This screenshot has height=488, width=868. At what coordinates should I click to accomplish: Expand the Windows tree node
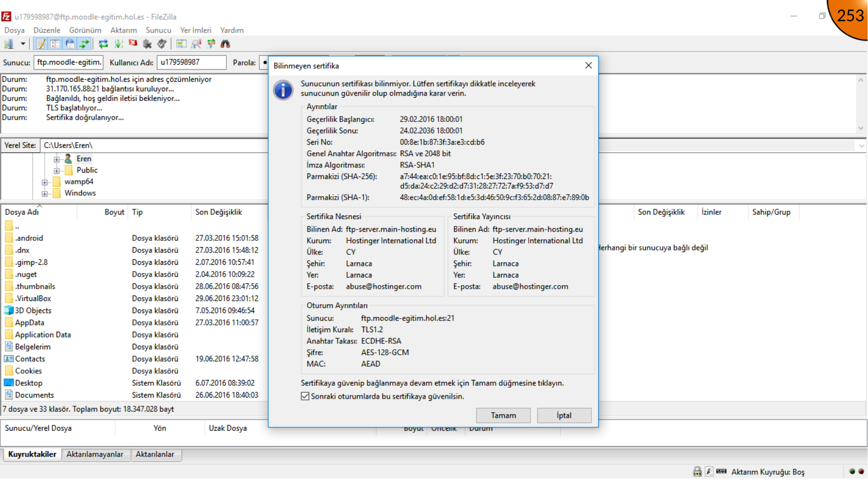click(44, 194)
